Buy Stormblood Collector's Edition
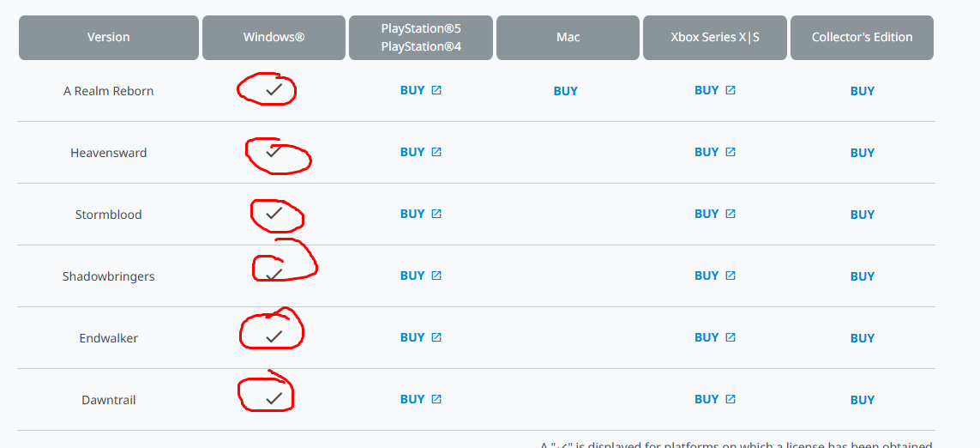Viewport: 980px width, 448px height. point(863,215)
